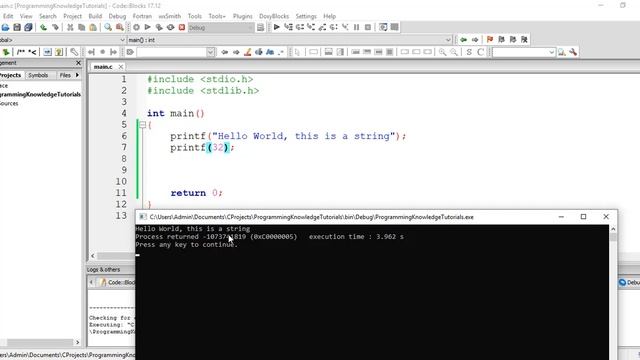Switch to the Symbols tab
This screenshot has width=640, height=360.
click(38, 75)
